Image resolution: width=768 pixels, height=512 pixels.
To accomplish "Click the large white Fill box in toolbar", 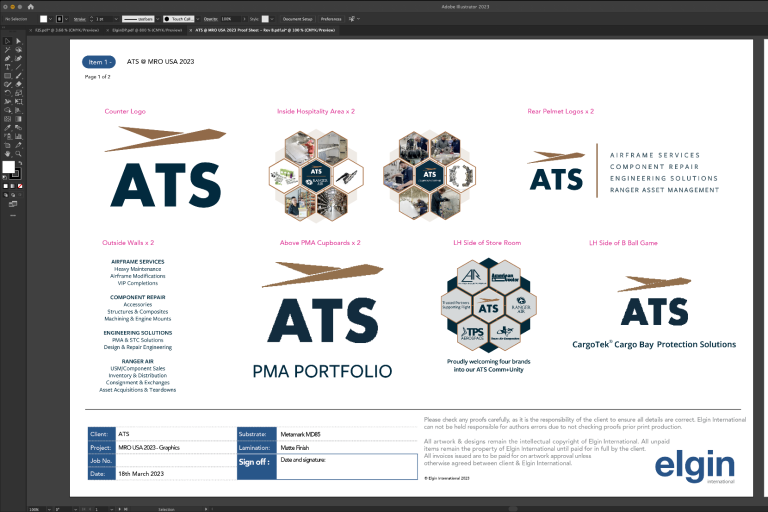I will point(8,167).
